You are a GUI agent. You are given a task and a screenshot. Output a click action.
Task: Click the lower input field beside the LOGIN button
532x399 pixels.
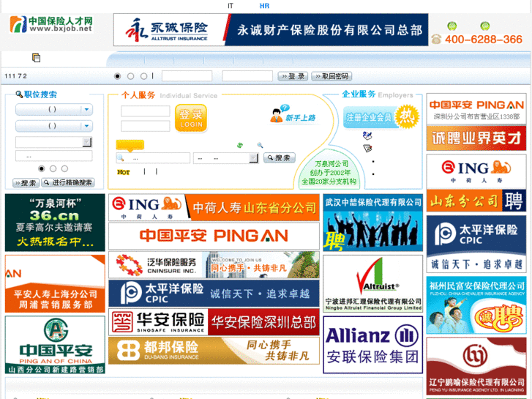(x=145, y=126)
